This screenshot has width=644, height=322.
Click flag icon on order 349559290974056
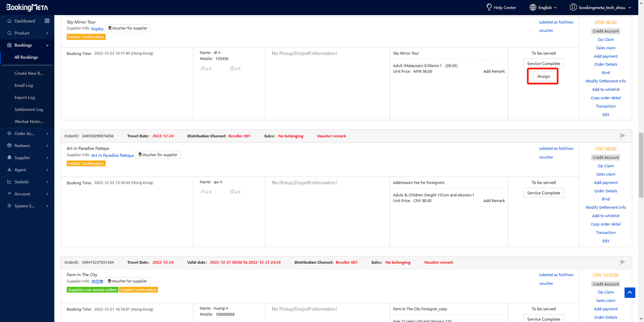(622, 136)
